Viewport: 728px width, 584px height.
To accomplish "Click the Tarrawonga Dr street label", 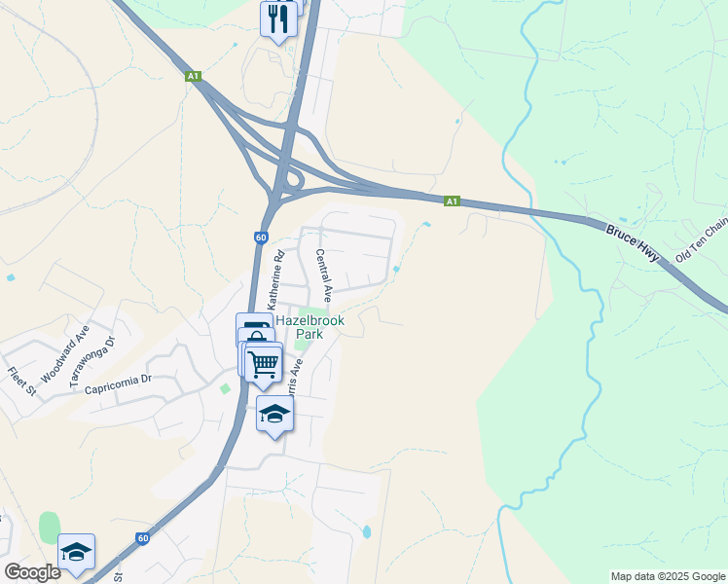I will pos(91,362).
